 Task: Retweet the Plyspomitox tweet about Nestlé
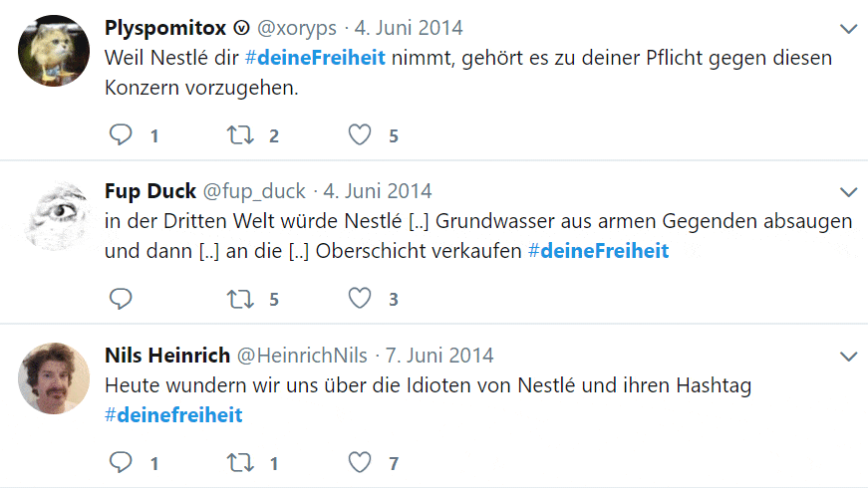[x=240, y=135]
